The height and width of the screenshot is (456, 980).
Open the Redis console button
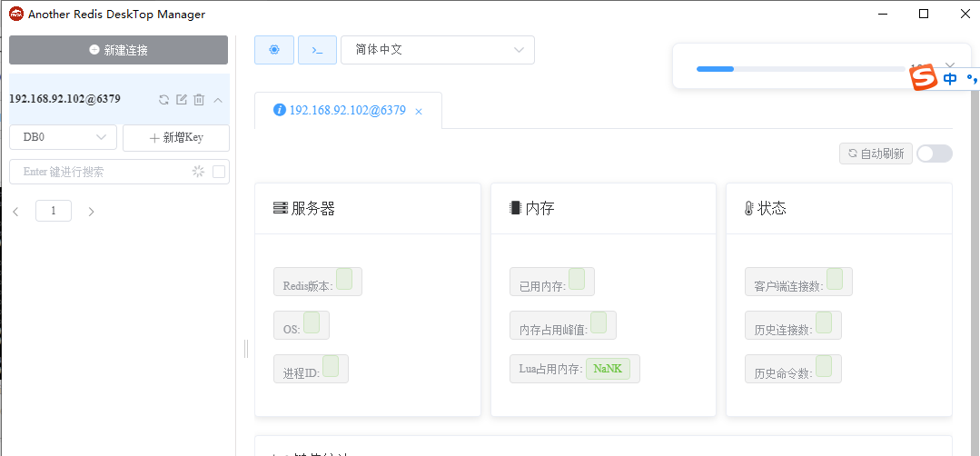pyautogui.click(x=318, y=50)
